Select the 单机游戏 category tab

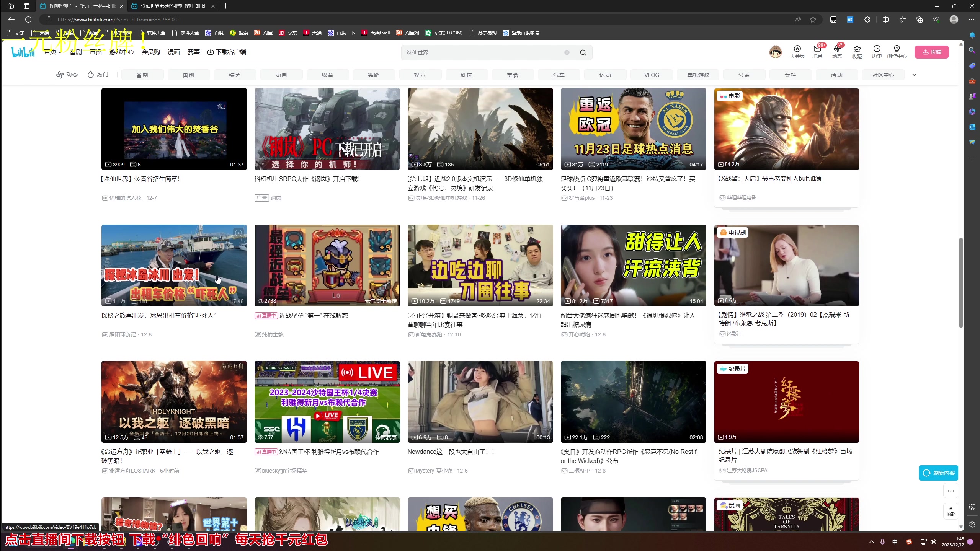[x=698, y=75]
